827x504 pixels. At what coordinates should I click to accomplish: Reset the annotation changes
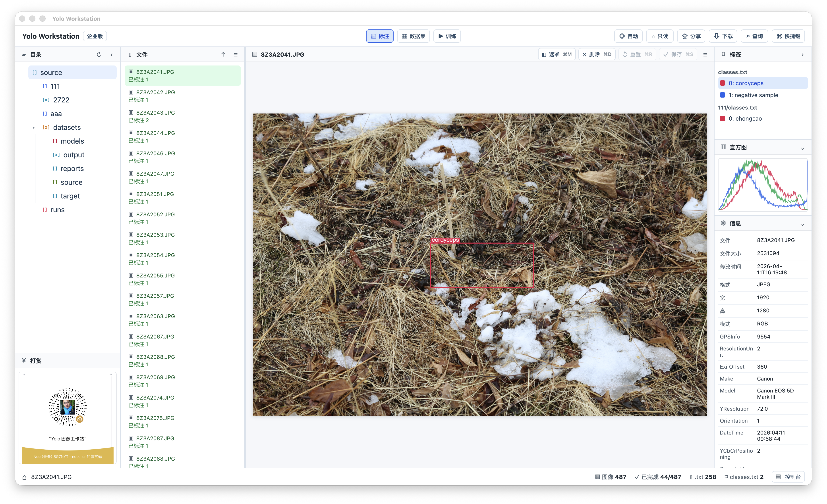coord(637,54)
